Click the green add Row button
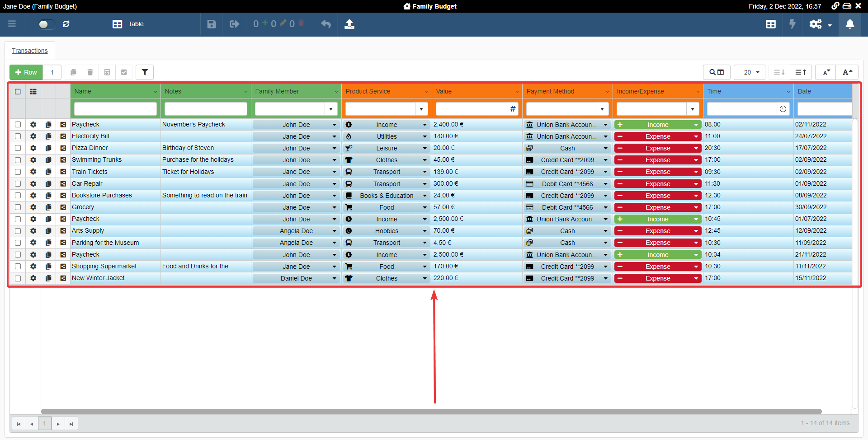Viewport: 868px width, 440px height. pyautogui.click(x=26, y=72)
